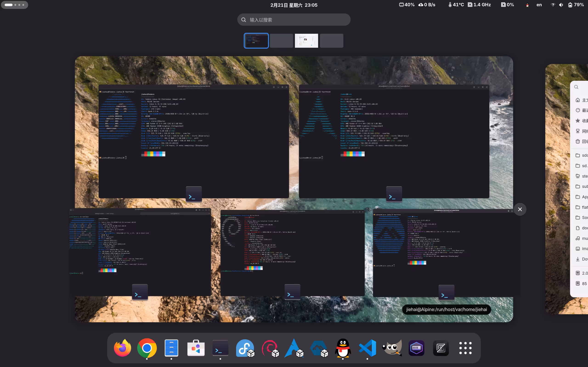The height and width of the screenshot is (367, 588).
Task: Open QQ penguin messenger in dock
Action: point(343,348)
